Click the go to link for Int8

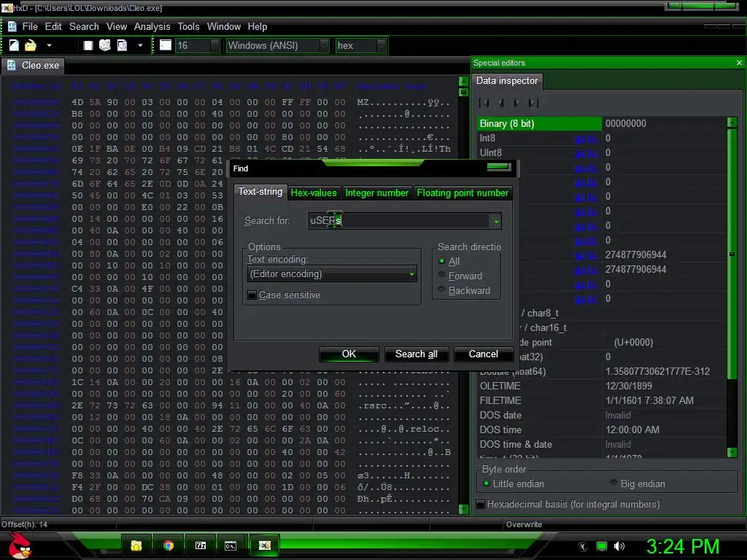(x=586, y=139)
